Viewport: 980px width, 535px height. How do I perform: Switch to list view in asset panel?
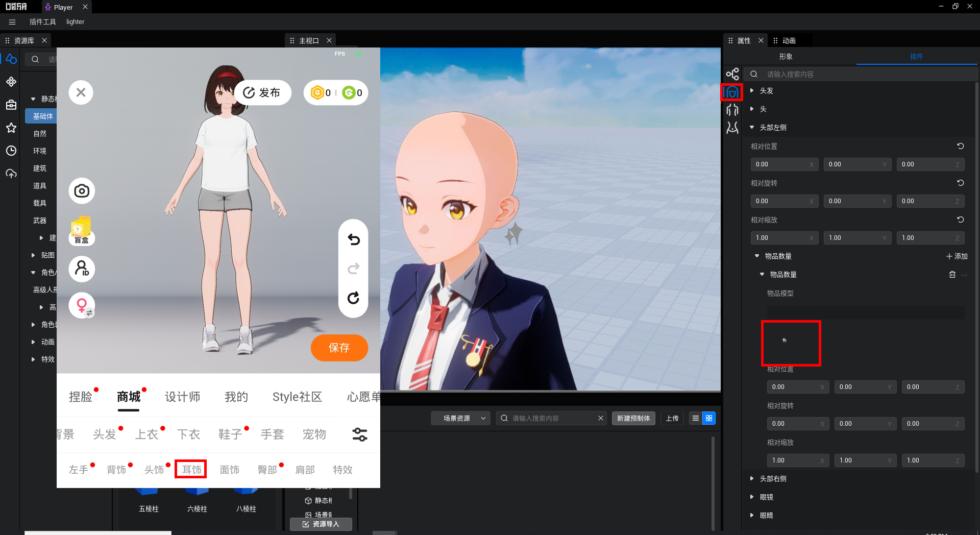pos(695,418)
